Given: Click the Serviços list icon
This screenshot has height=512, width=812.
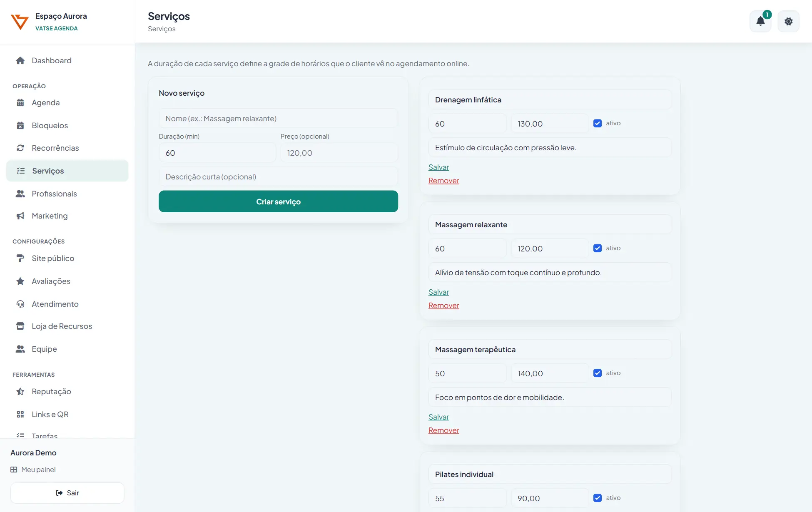Looking at the screenshot, I should (x=21, y=171).
